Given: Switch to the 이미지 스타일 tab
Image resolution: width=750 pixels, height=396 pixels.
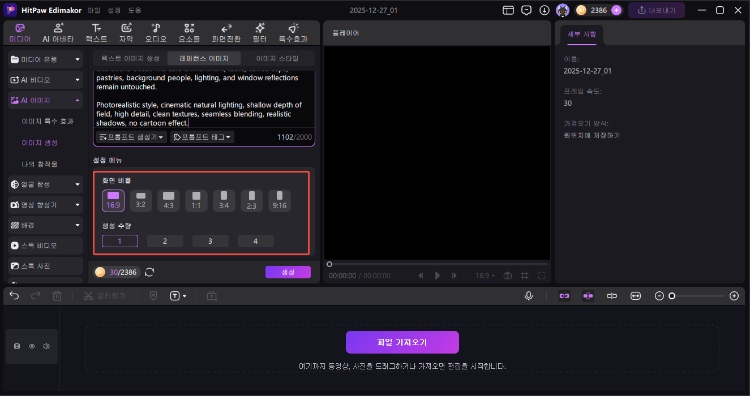Looking at the screenshot, I should click(277, 58).
